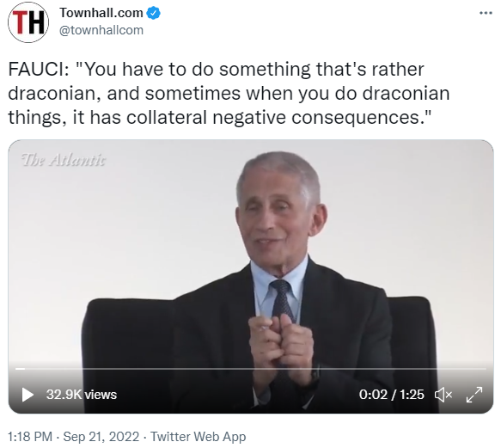The image size is (501, 448).
Task: Visit the @townhallcom handle
Action: 101,30
